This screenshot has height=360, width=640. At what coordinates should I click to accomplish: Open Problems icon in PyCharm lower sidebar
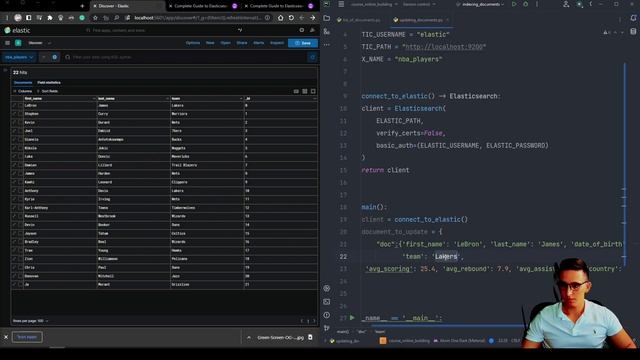click(327, 315)
